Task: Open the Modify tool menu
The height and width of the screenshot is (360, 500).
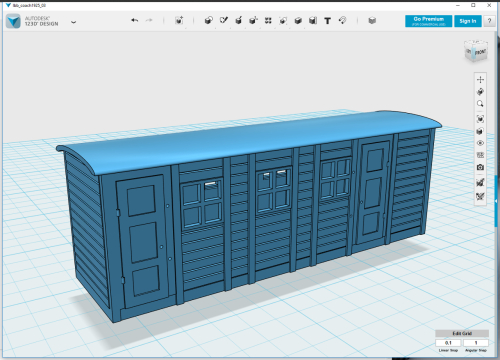Action: click(x=253, y=20)
